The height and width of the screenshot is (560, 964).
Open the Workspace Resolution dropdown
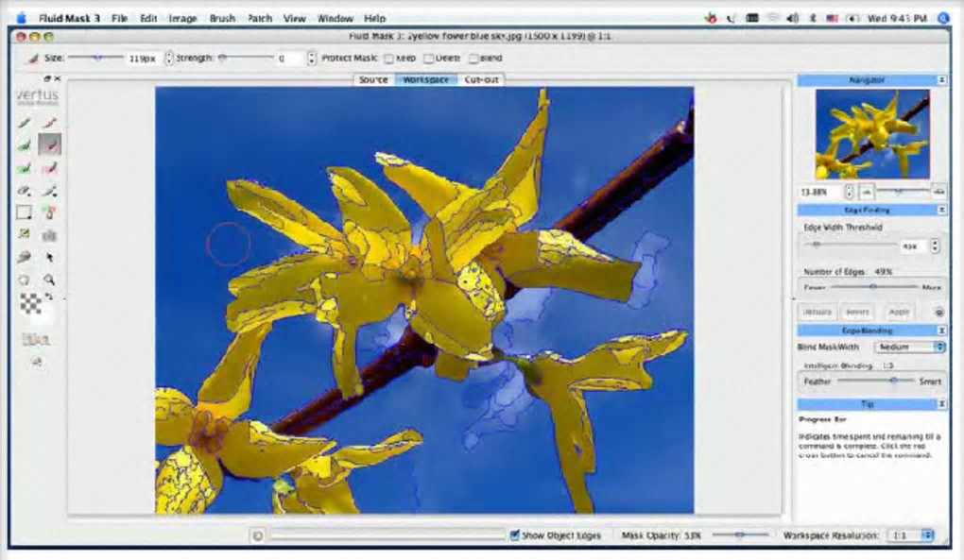[x=912, y=535]
